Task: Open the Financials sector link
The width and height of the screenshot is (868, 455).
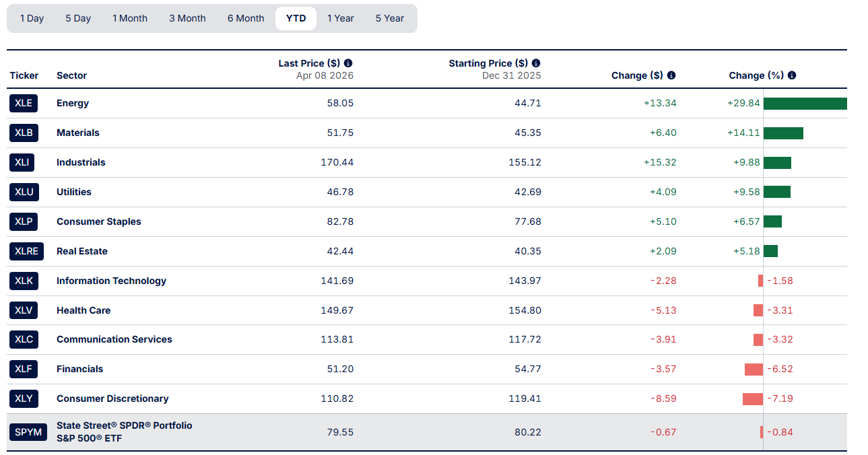Action: pyautogui.click(x=80, y=369)
